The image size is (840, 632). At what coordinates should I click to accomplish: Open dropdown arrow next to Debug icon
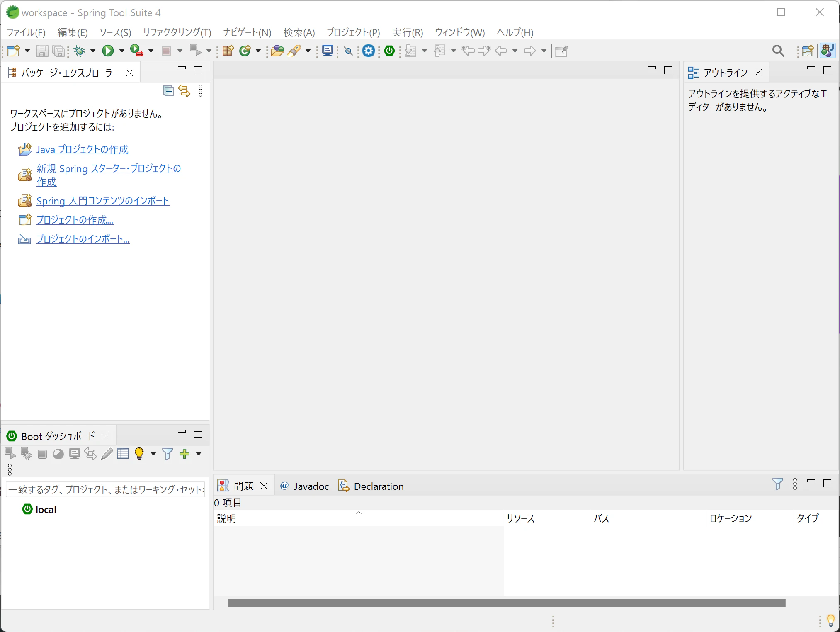93,51
